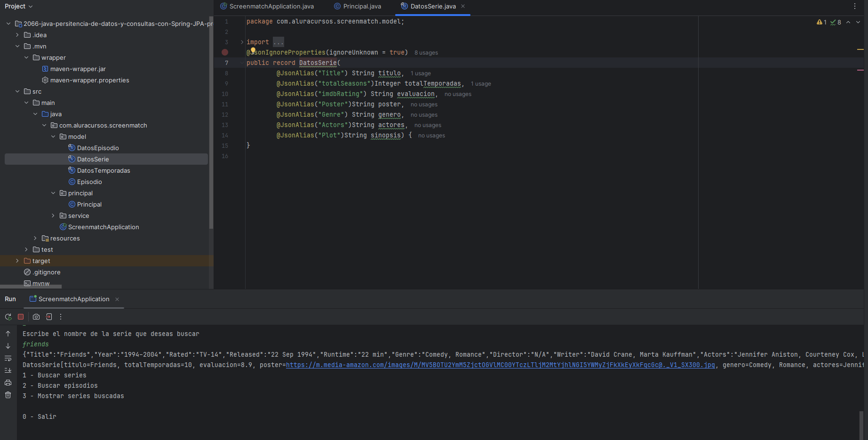Click the yellow intention lightbulb icon
This screenshot has height=440, width=868.
pos(253,50)
